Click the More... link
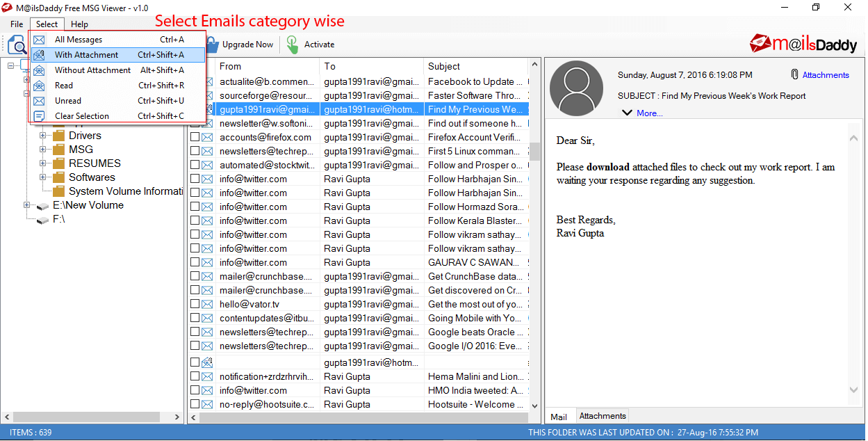This screenshot has width=868, height=441. point(650,113)
